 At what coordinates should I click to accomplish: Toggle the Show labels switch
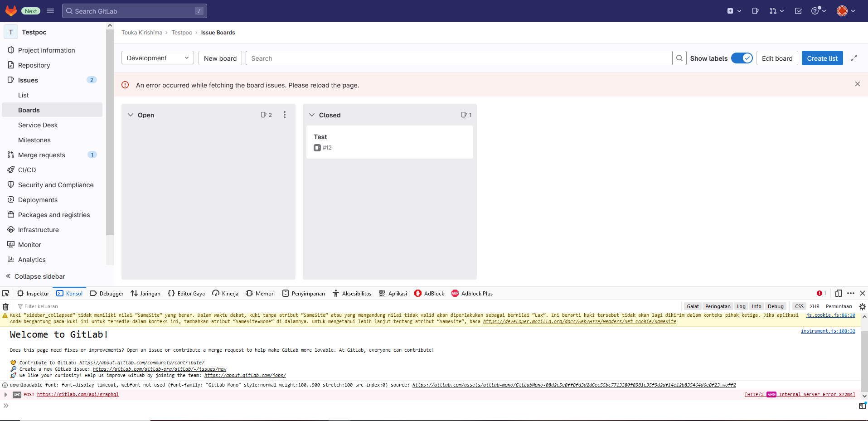coord(742,58)
